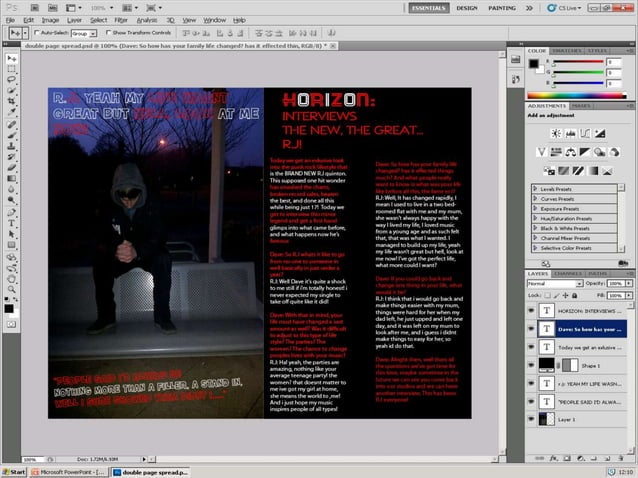Select the Path Selection tool

point(11,234)
